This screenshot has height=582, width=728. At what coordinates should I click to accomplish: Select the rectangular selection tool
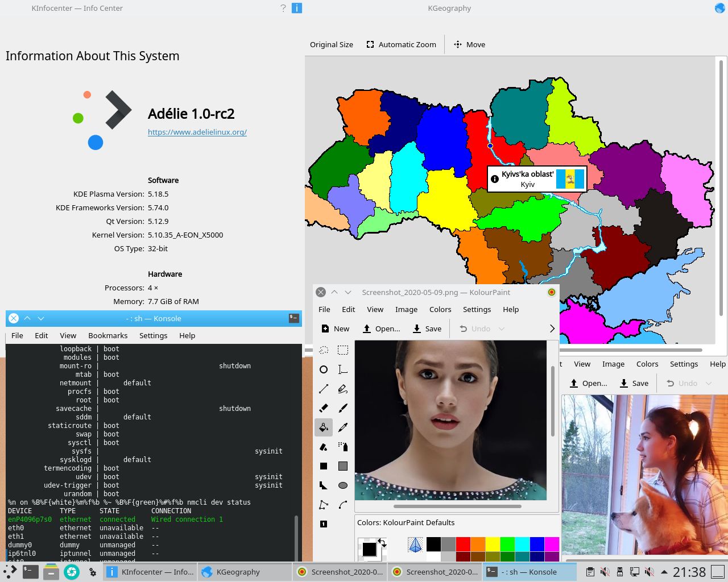click(343, 350)
